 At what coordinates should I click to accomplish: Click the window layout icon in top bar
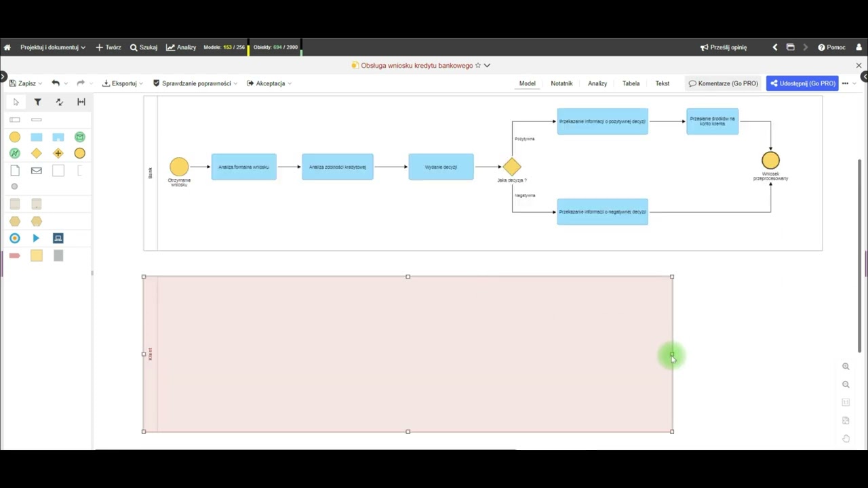coord(790,47)
